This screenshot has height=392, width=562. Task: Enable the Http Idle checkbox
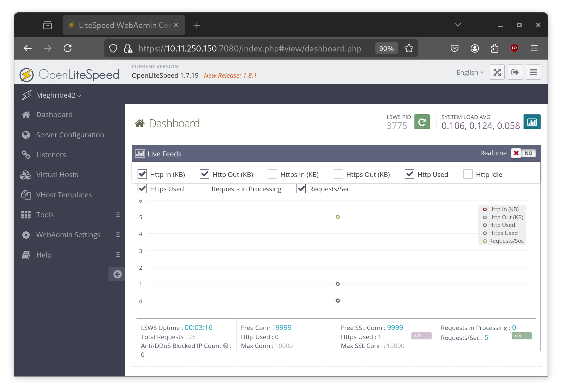[x=468, y=174]
